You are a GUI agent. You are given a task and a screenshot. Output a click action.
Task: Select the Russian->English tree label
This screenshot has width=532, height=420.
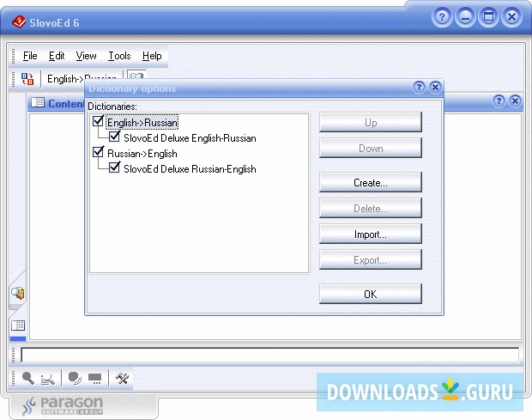[142, 154]
